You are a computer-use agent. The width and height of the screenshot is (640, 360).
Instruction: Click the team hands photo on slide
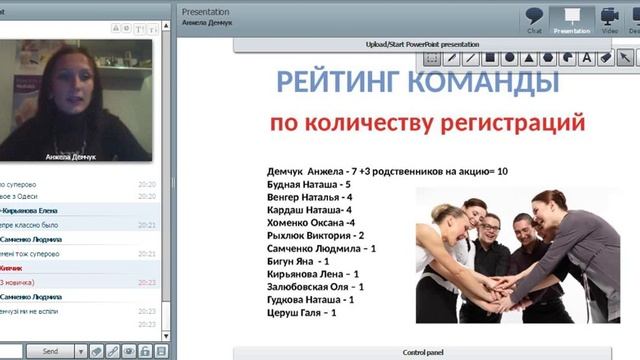tap(518, 256)
